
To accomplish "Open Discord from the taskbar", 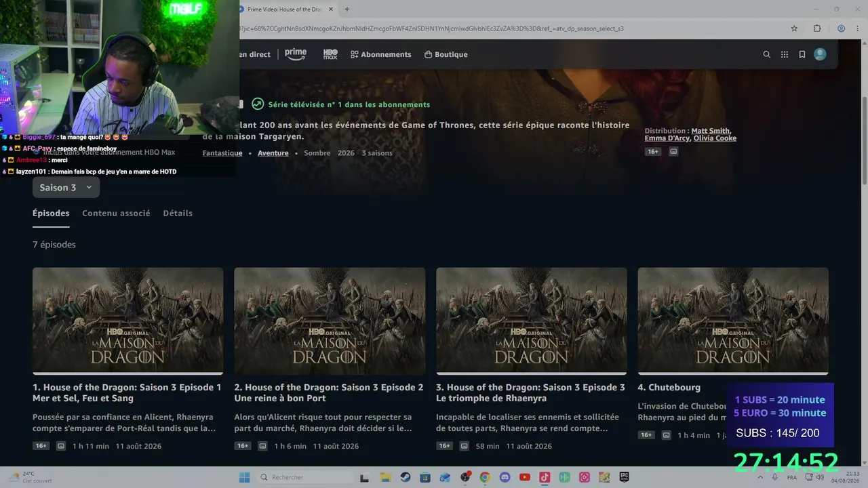I will tap(505, 477).
